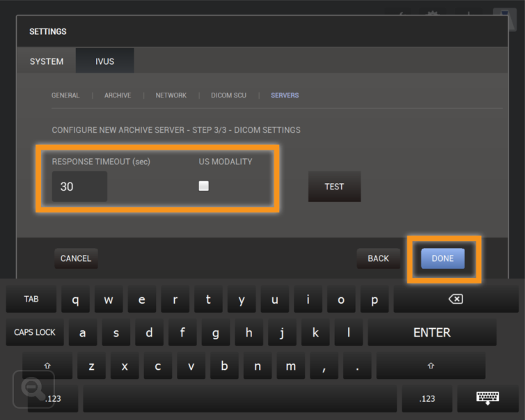The image size is (525, 420).
Task: Tap the k key
Action: 315,332
